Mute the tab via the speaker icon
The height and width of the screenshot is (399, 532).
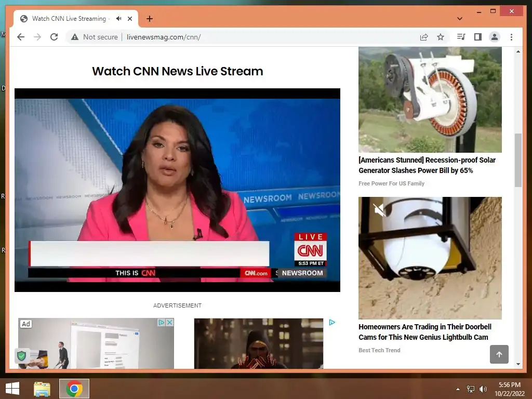coord(118,19)
